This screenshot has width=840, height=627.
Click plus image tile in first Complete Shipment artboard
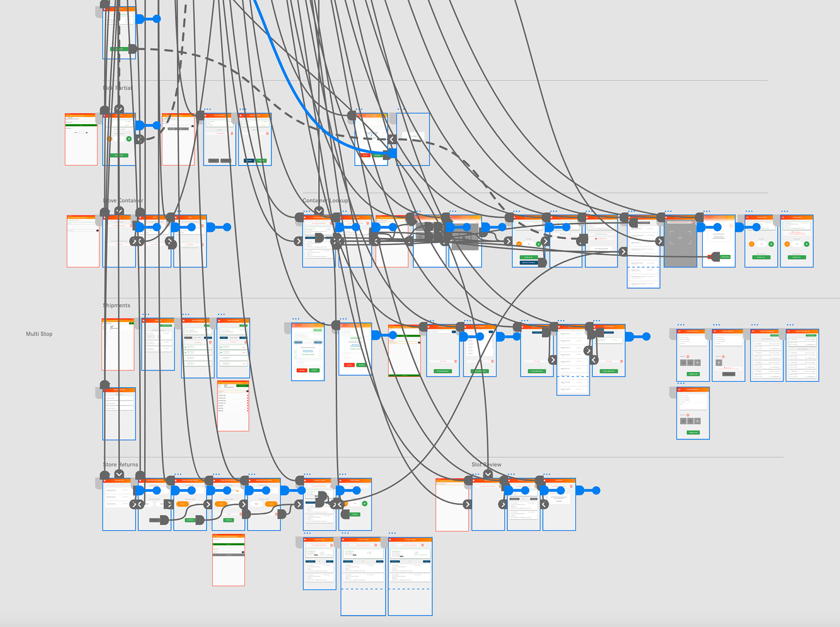tap(697, 363)
